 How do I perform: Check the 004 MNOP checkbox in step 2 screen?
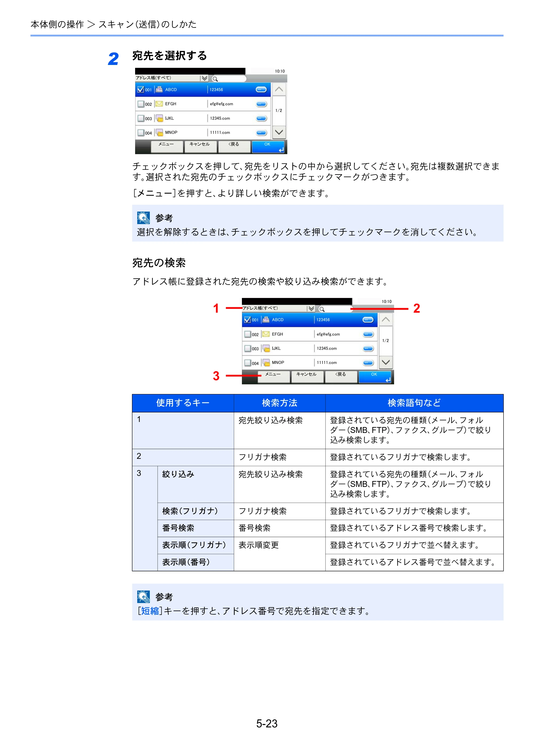pyautogui.click(x=140, y=133)
